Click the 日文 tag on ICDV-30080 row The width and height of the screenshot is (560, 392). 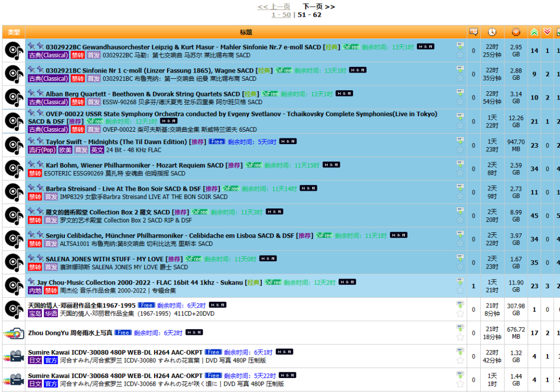35,360
